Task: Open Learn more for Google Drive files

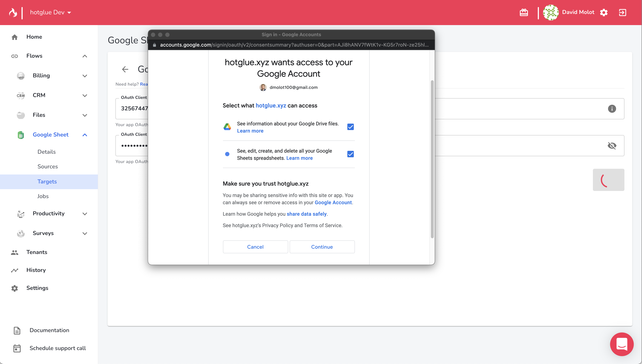Action: click(250, 131)
